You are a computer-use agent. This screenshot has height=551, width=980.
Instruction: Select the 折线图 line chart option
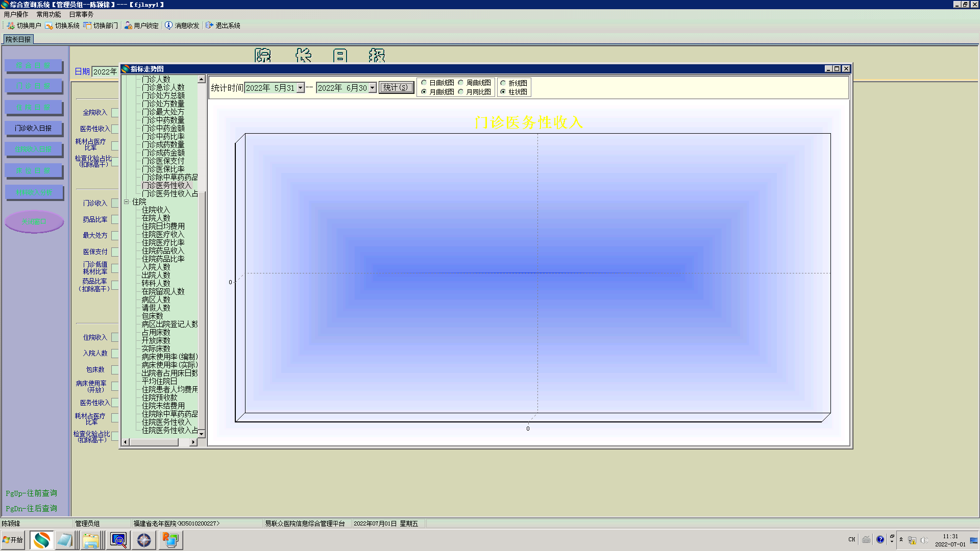click(503, 83)
